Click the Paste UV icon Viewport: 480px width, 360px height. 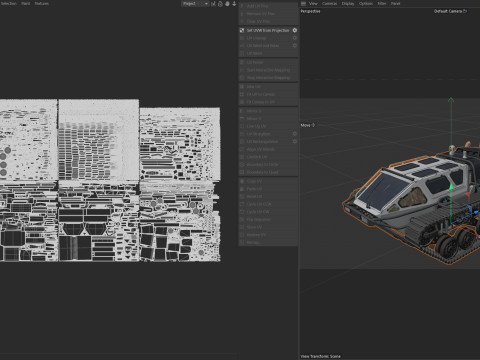tap(242, 189)
